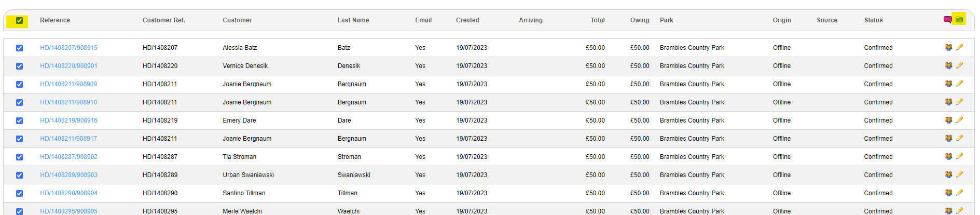Sort table by Status column header
Screen dimensions: 980x215
point(873,20)
